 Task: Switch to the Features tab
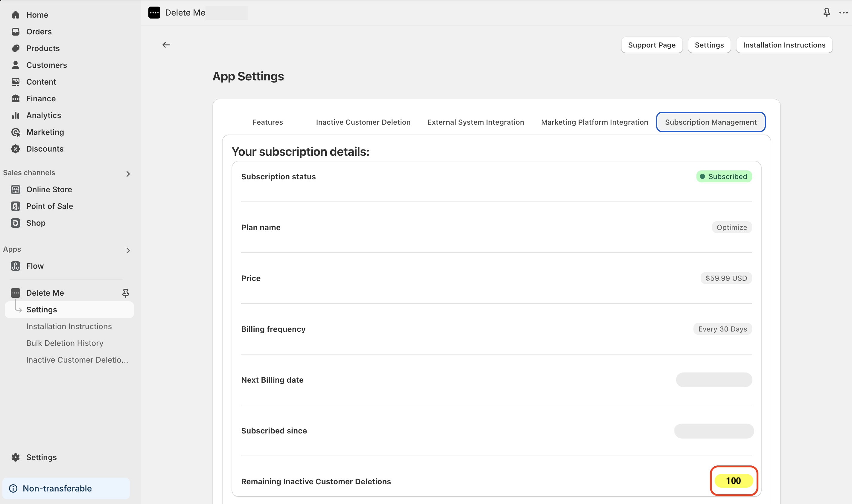(x=267, y=122)
